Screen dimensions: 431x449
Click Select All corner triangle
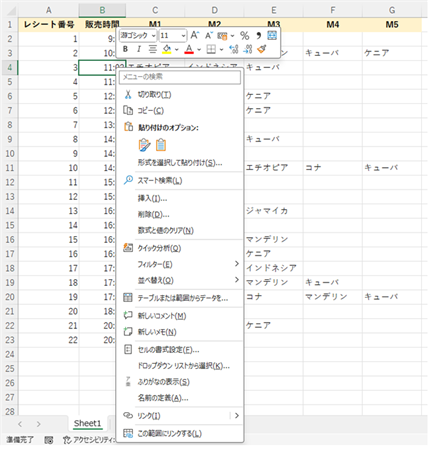coord(11,10)
